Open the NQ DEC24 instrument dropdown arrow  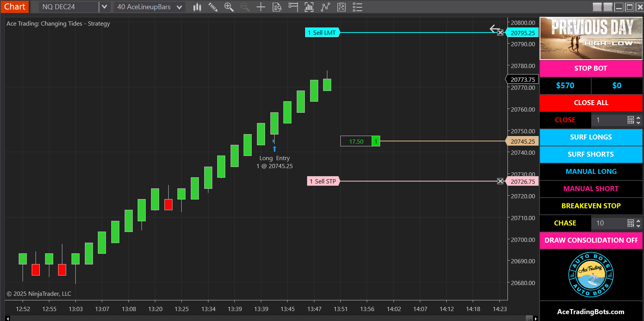coord(104,7)
